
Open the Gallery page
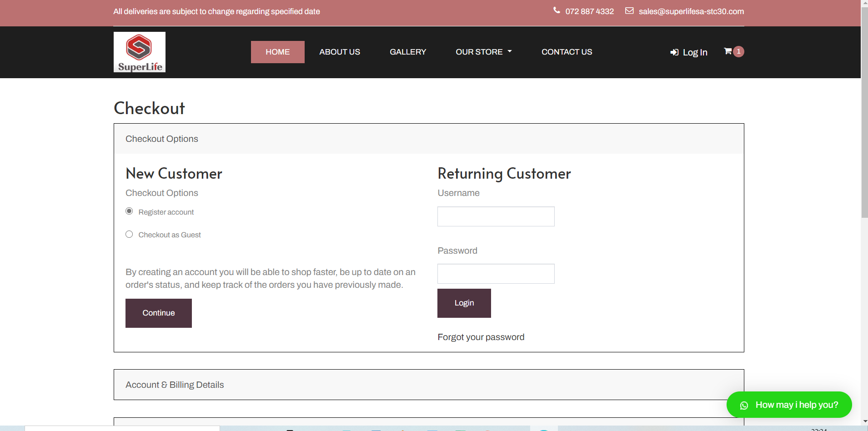[x=407, y=52]
